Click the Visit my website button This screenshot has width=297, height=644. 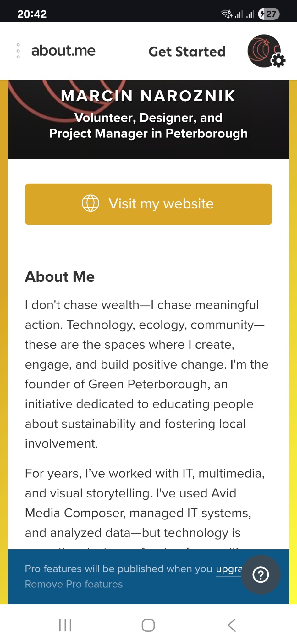click(x=148, y=204)
